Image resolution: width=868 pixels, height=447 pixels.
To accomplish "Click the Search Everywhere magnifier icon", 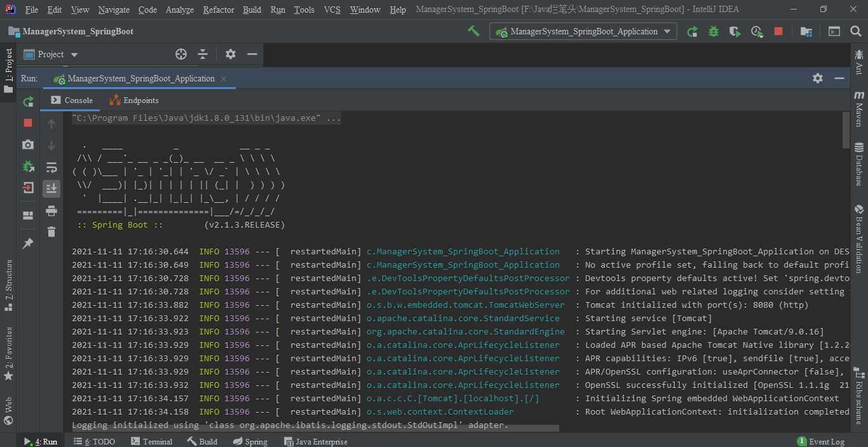I will tap(855, 31).
